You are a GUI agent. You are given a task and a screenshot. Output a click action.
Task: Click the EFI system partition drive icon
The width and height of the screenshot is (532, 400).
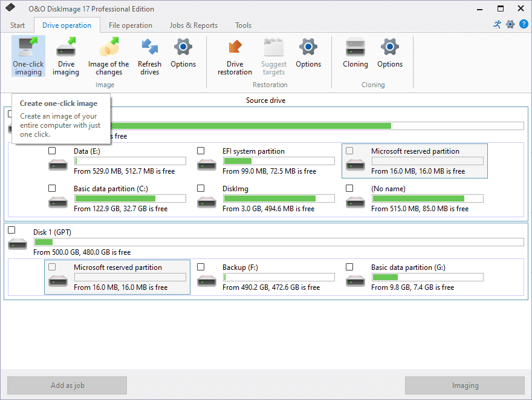207,165
